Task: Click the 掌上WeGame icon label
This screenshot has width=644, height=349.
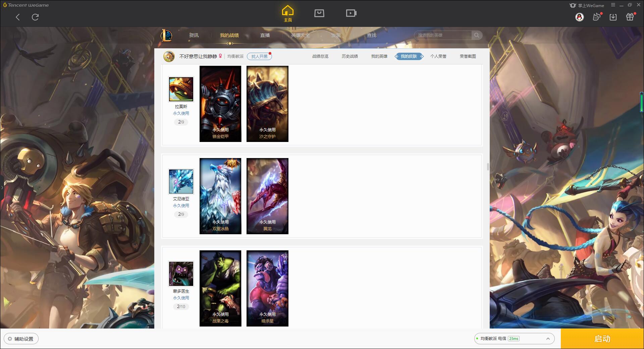Action: tap(587, 5)
